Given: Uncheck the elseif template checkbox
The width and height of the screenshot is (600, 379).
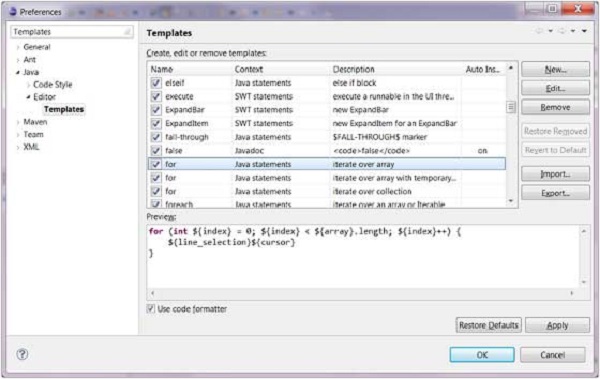Looking at the screenshot, I should pyautogui.click(x=156, y=83).
